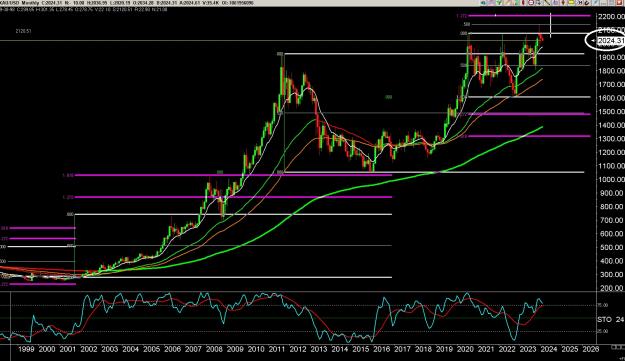Screen dimensions: 625x361
Task: Click the 1999 year label on time axis
Action: 26,349
